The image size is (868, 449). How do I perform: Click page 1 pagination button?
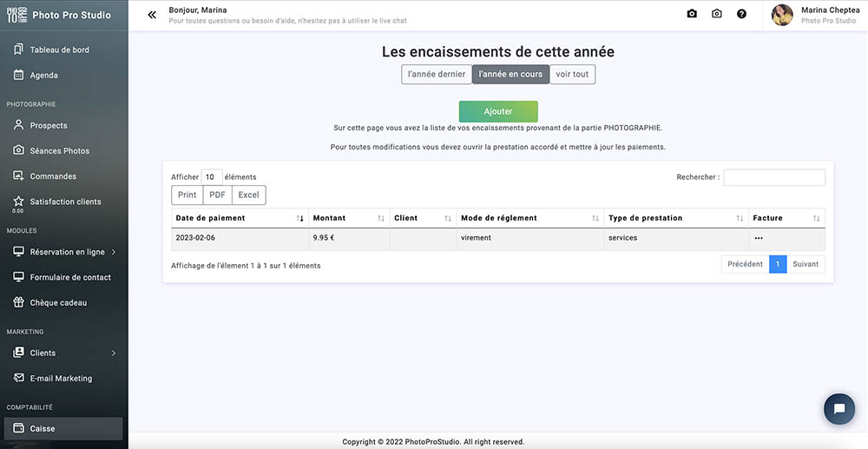778,264
